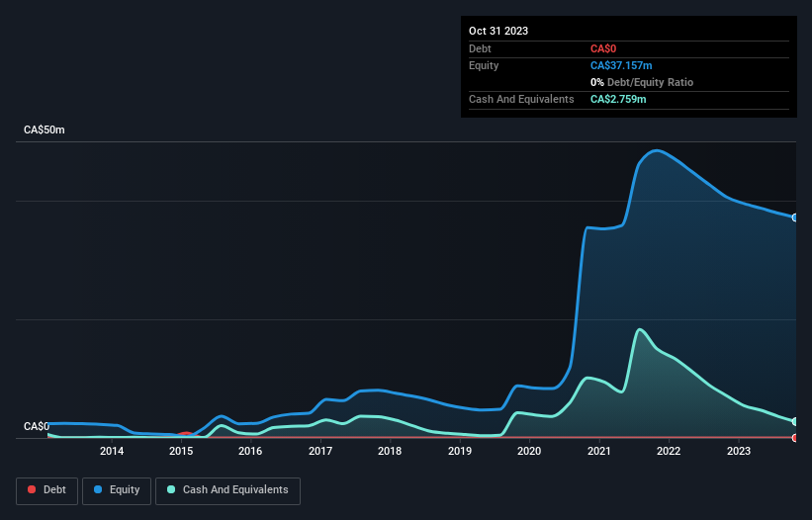The height and width of the screenshot is (520, 812).
Task: Click the 2016 x-axis label
Action: coord(250,451)
